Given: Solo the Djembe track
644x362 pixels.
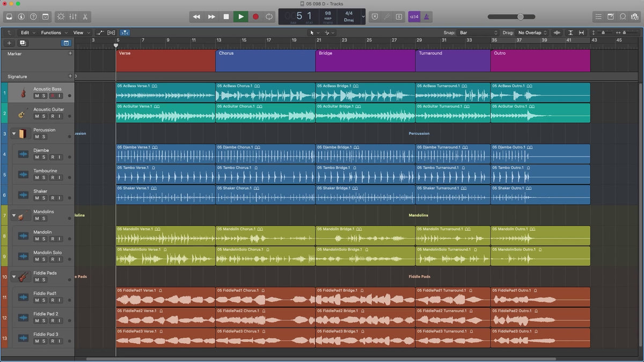Looking at the screenshot, I should pos(44,157).
